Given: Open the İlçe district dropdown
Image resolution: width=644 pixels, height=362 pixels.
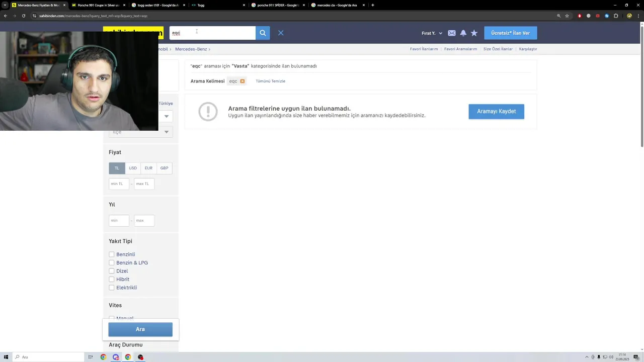Looking at the screenshot, I should (141, 132).
